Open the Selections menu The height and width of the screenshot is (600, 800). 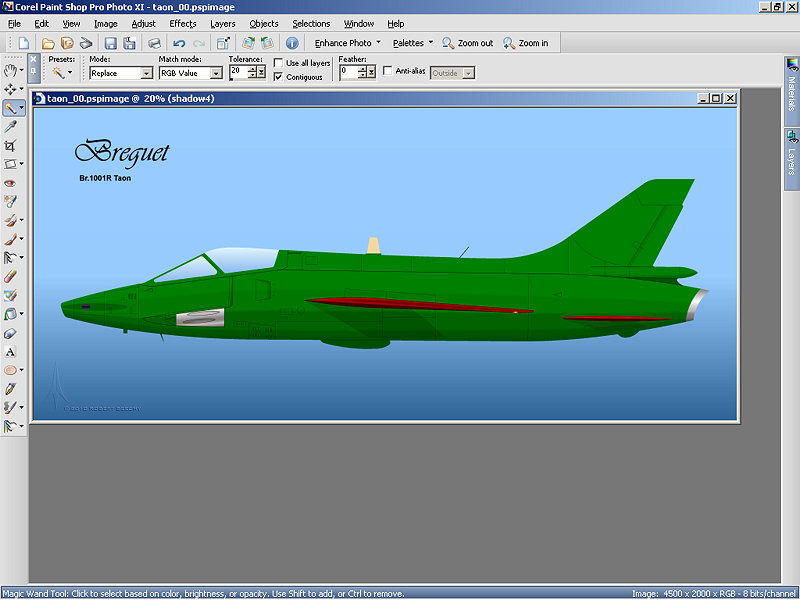point(311,24)
